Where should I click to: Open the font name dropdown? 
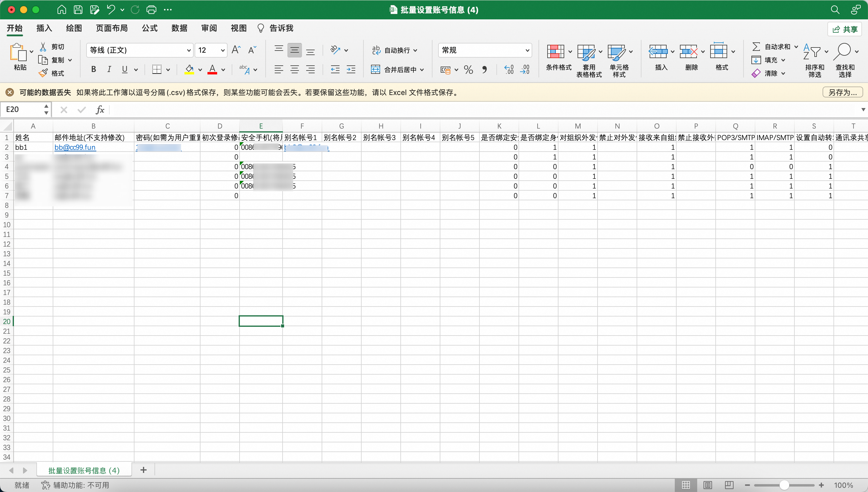click(189, 50)
